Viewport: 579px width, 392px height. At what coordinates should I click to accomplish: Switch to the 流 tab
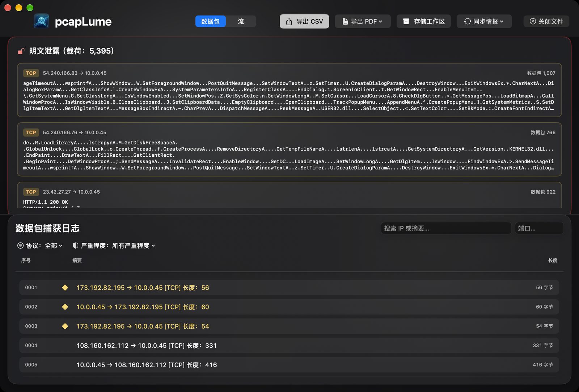241,21
